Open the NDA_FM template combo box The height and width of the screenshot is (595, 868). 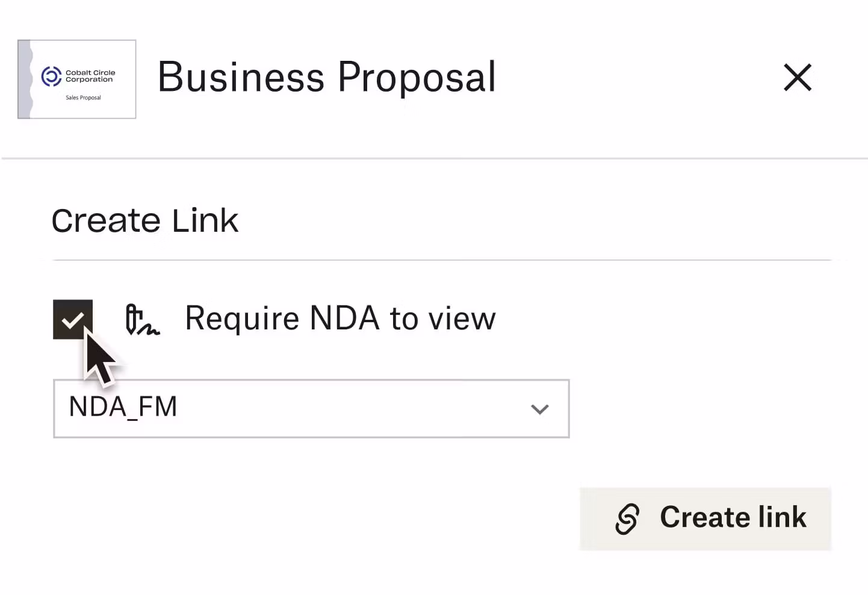[x=311, y=409]
